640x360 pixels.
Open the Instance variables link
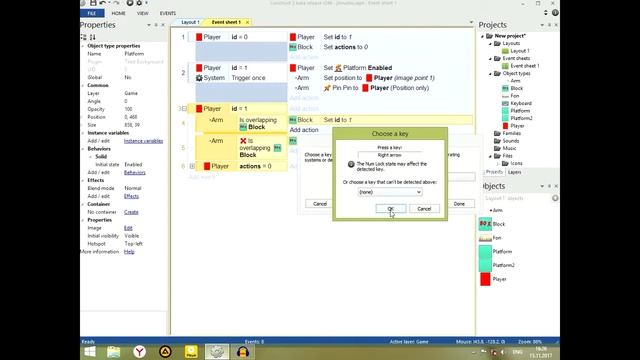pos(143,141)
